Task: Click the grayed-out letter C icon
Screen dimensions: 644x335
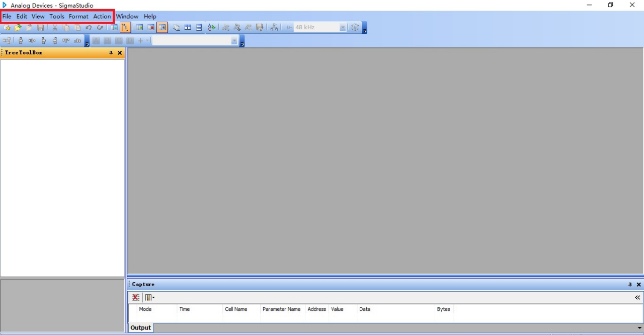Action: [119, 41]
